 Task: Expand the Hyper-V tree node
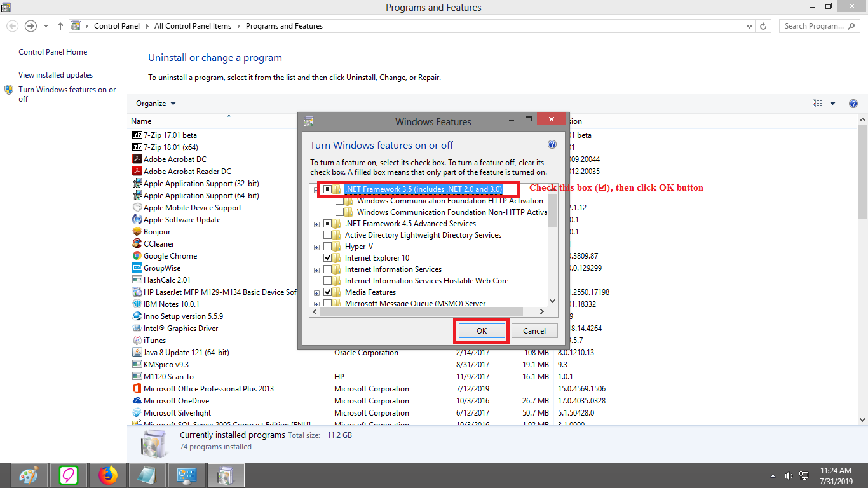316,247
